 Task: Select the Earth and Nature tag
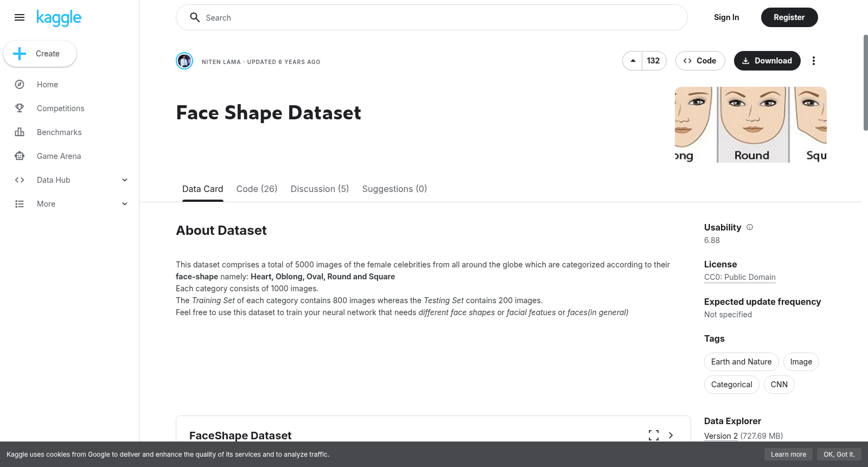point(741,362)
